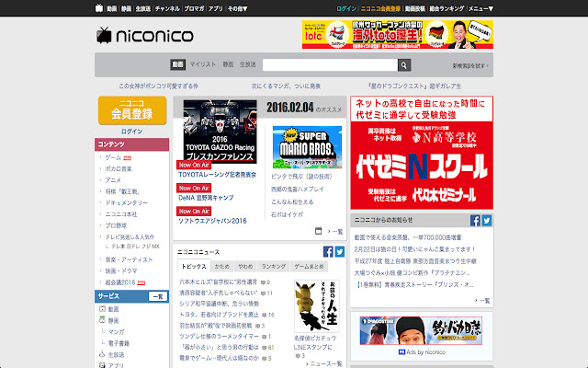Select the 静画 search mode
588x368 pixels.
[x=229, y=64]
